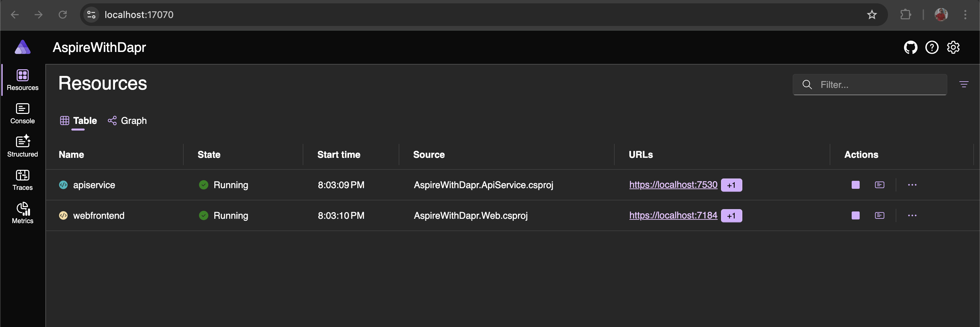Open browser profile avatar
This screenshot has height=327, width=980.
[941, 15]
